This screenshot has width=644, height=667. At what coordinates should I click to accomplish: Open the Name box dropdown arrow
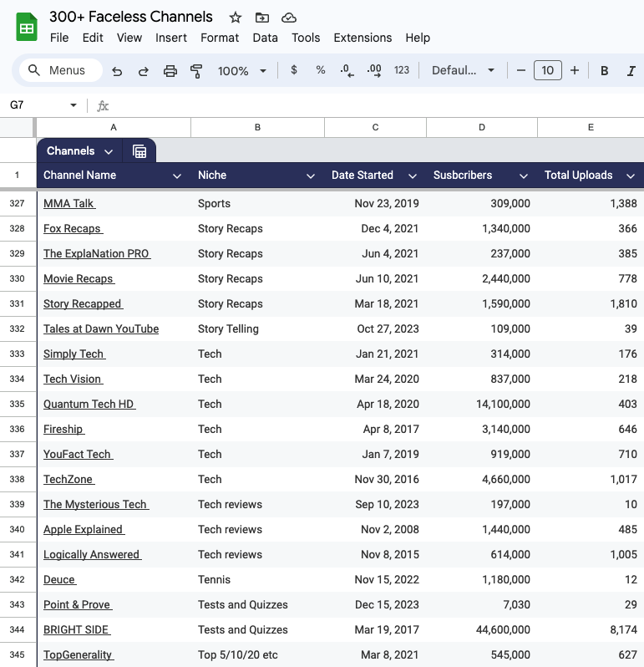coord(74,105)
